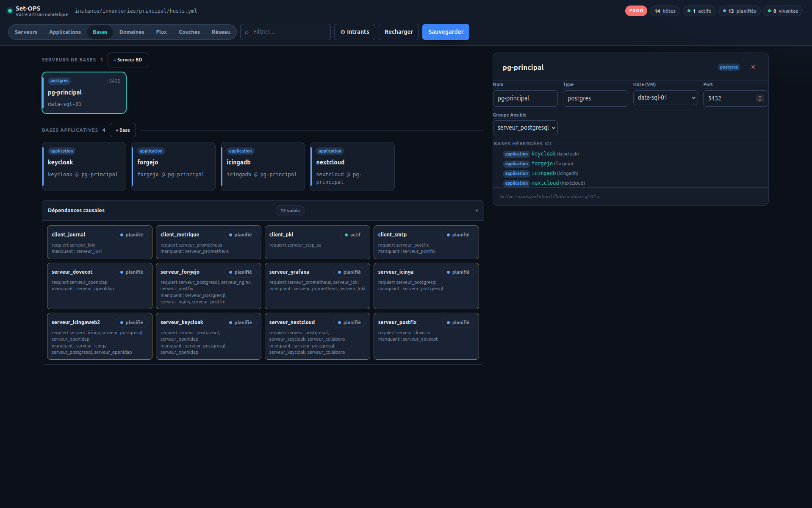The image size is (812, 508).
Task: Switch to the Applications tab
Action: [x=65, y=32]
